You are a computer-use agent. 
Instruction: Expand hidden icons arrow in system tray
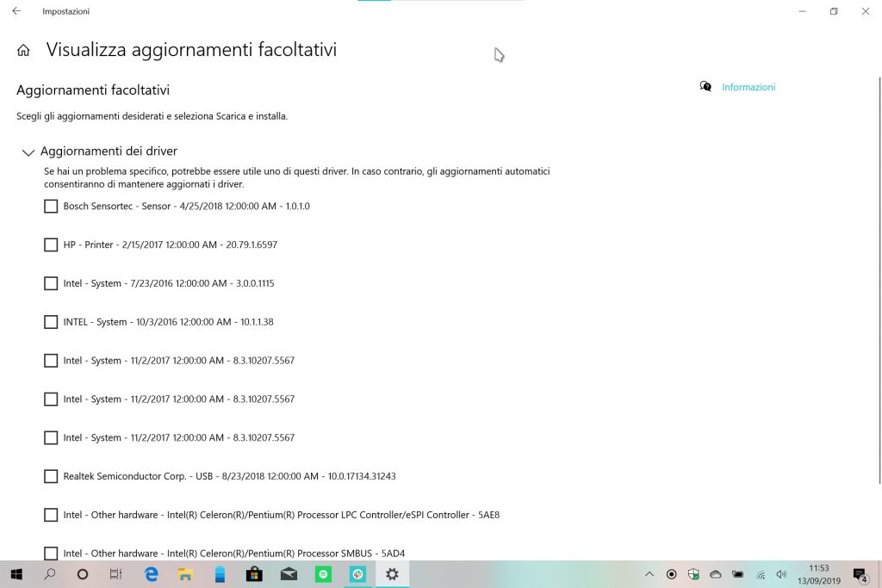pos(650,574)
